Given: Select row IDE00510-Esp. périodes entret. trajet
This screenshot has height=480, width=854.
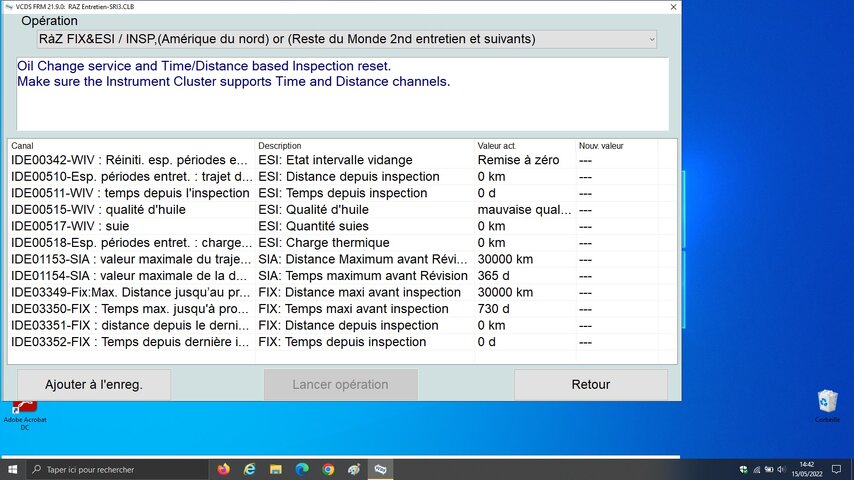Looking at the screenshot, I should click(342, 177).
